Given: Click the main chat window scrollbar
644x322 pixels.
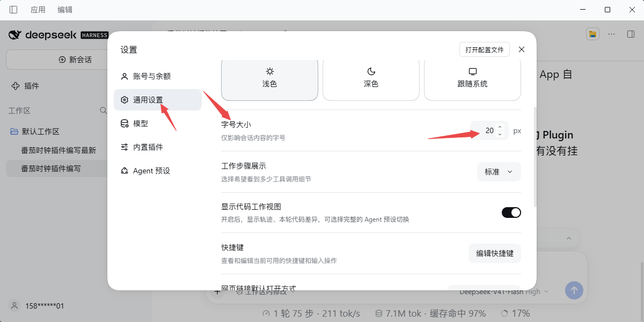Looking at the screenshot, I should pos(641,283).
